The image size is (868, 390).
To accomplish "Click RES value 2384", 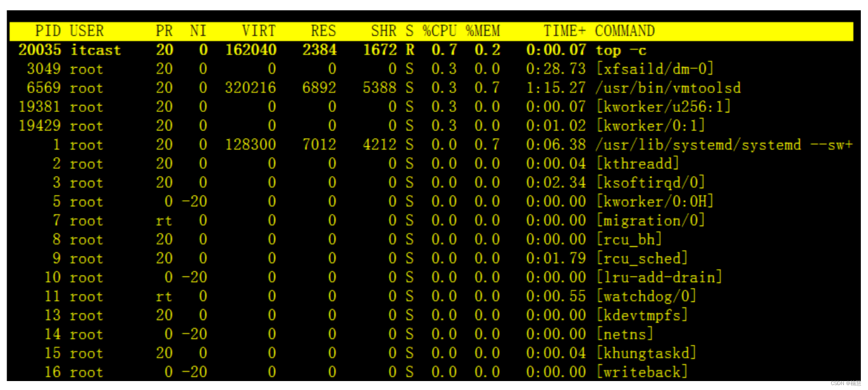I will (320, 50).
